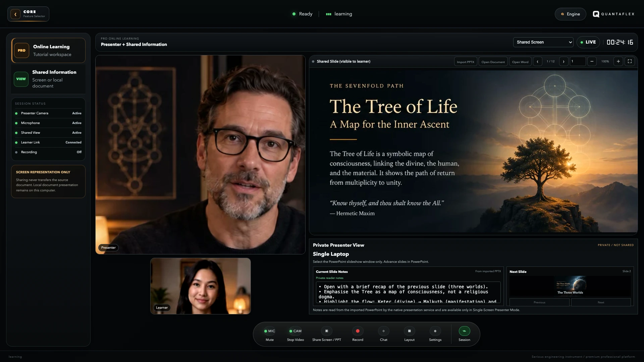Open the Chat panel icon

click(x=383, y=331)
